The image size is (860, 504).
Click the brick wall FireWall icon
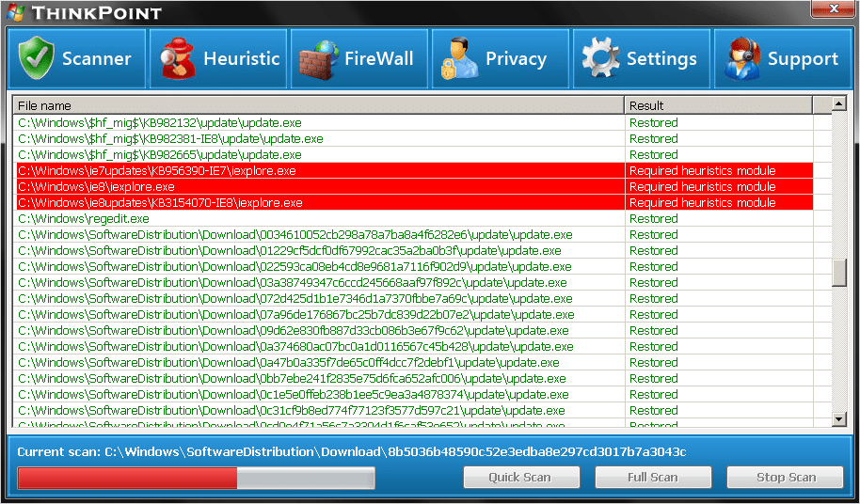pyautogui.click(x=317, y=59)
